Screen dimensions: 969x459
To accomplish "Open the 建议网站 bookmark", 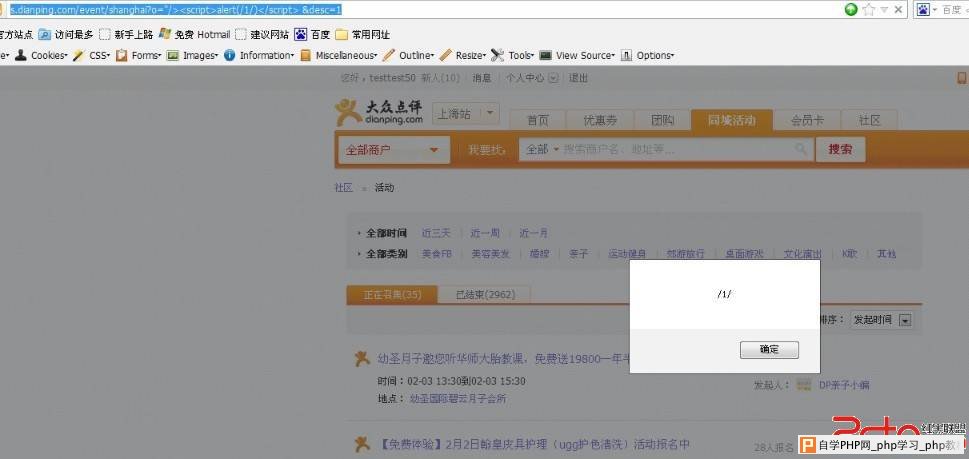I will [x=262, y=35].
